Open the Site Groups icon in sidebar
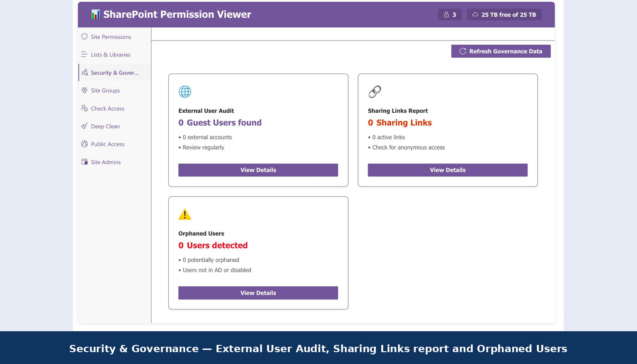This screenshot has width=637, height=364. coord(84,90)
